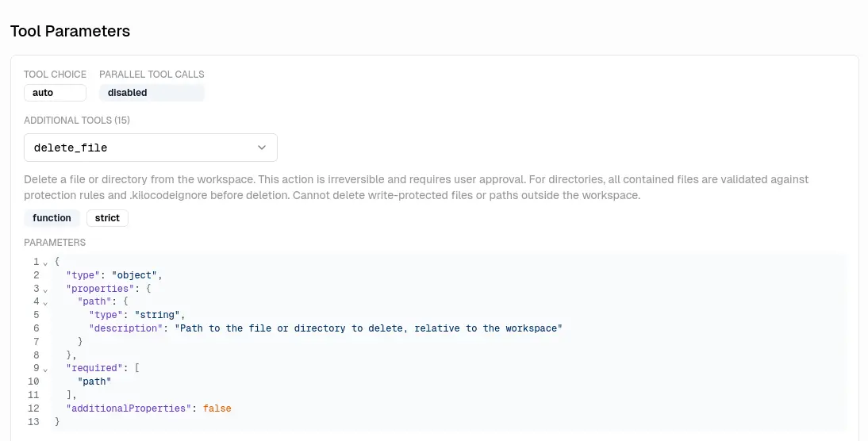Open the delete_file tool dropdown
Screen dimensions: 868x441
(150, 148)
